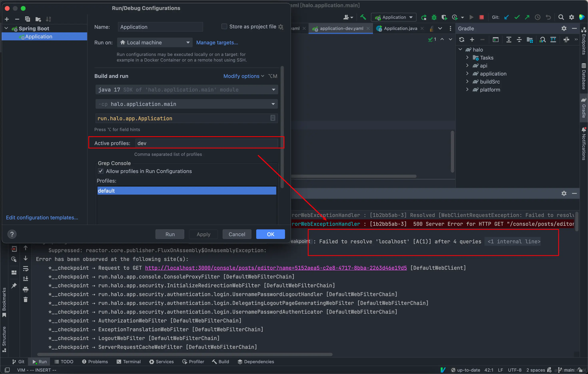Open java 17 SDK dropdown

tap(186, 90)
